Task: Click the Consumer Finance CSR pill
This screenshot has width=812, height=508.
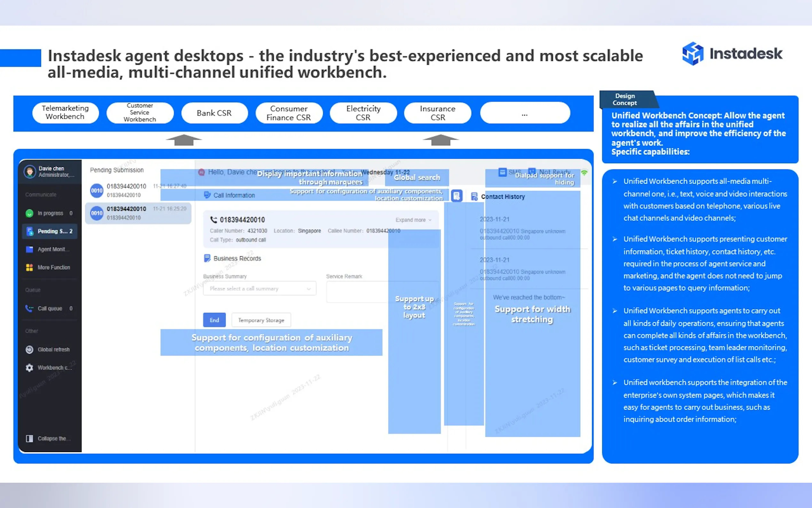Action: [x=289, y=113]
